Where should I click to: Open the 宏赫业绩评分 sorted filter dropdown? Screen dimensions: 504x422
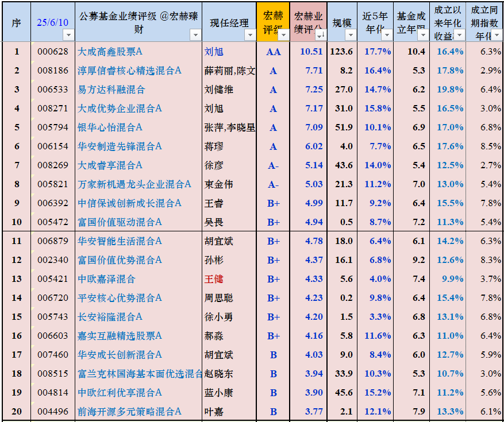click(x=320, y=35)
